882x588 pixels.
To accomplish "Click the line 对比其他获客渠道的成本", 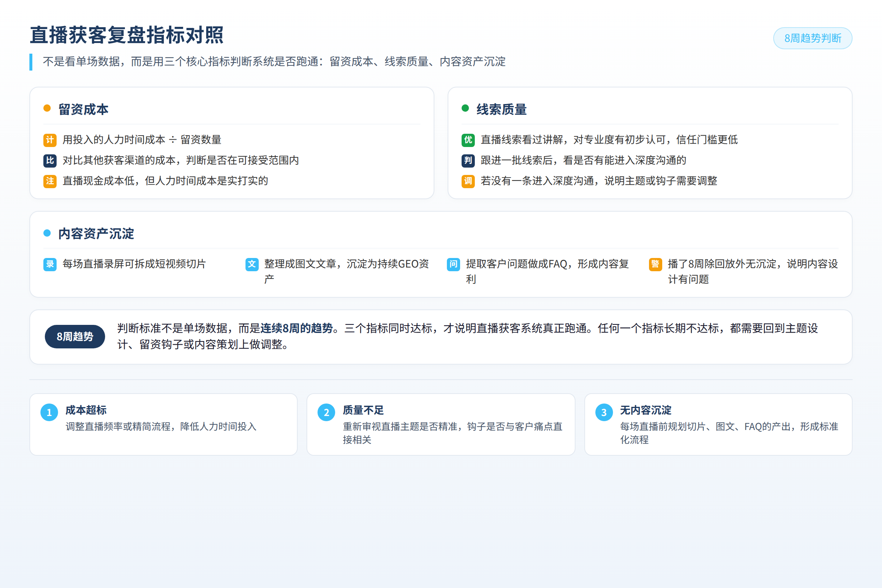I will click(181, 161).
